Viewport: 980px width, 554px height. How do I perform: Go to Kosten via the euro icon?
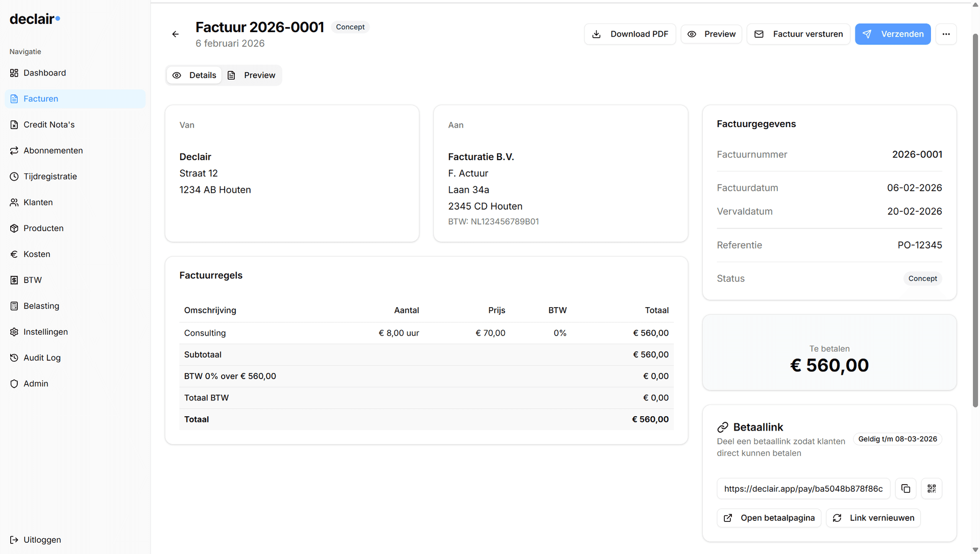(14, 254)
